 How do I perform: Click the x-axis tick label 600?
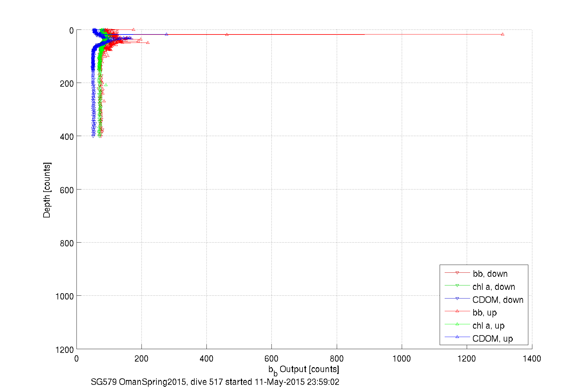pos(271,359)
